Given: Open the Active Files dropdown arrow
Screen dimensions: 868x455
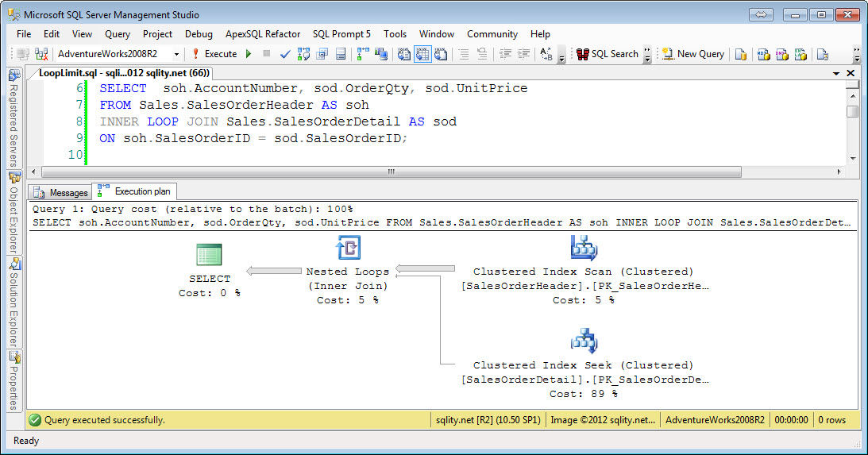Looking at the screenshot, I should (836, 73).
